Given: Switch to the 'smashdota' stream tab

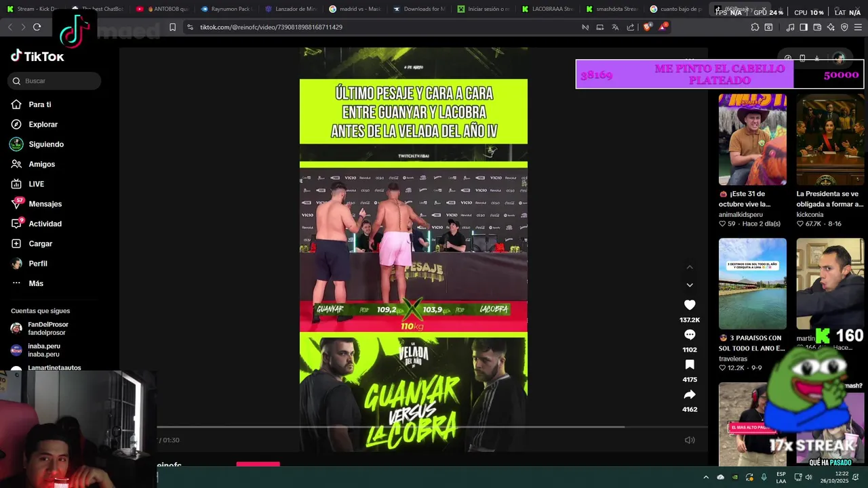Looking at the screenshot, I should tap(612, 9).
